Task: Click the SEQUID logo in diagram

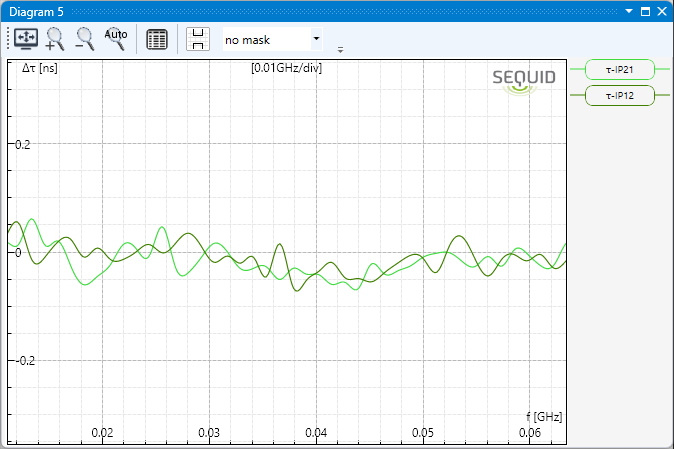Action: point(518,80)
